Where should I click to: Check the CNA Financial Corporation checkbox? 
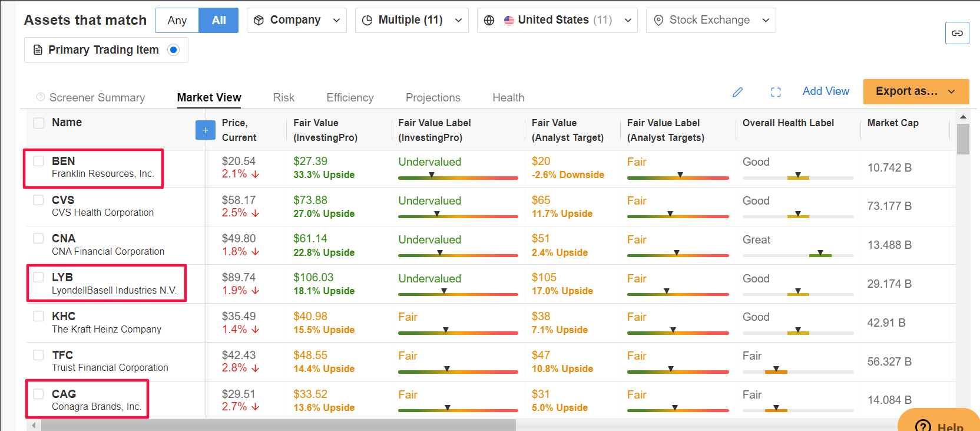pyautogui.click(x=38, y=238)
